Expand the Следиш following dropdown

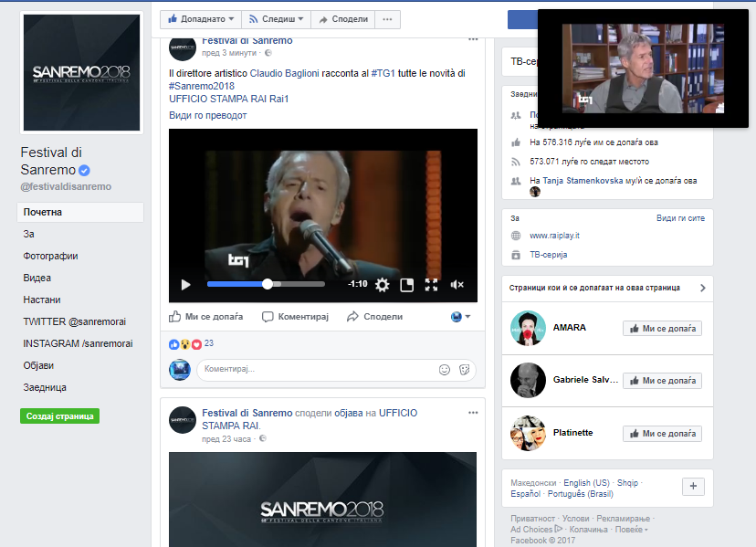[x=278, y=19]
